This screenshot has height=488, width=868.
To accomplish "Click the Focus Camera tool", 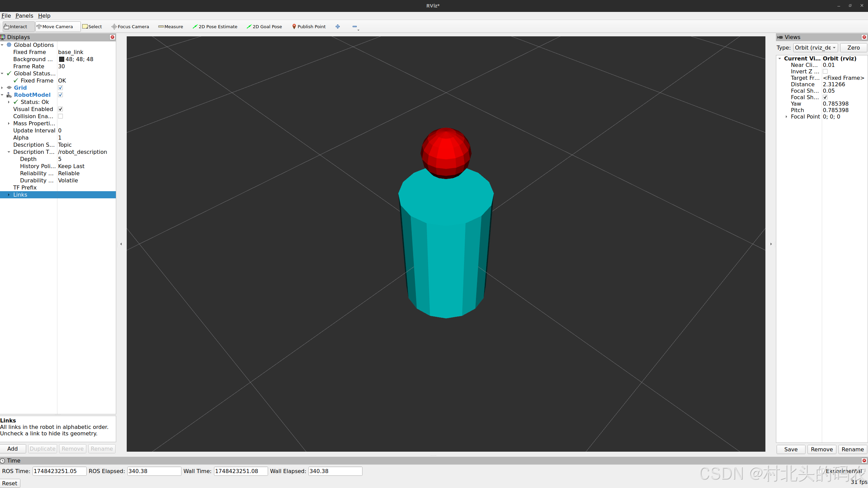I will [x=130, y=26].
